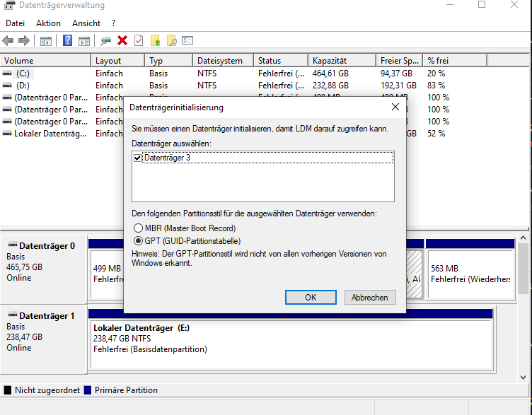Sort by the % frei column header
This screenshot has width=532, height=415.
pos(455,61)
